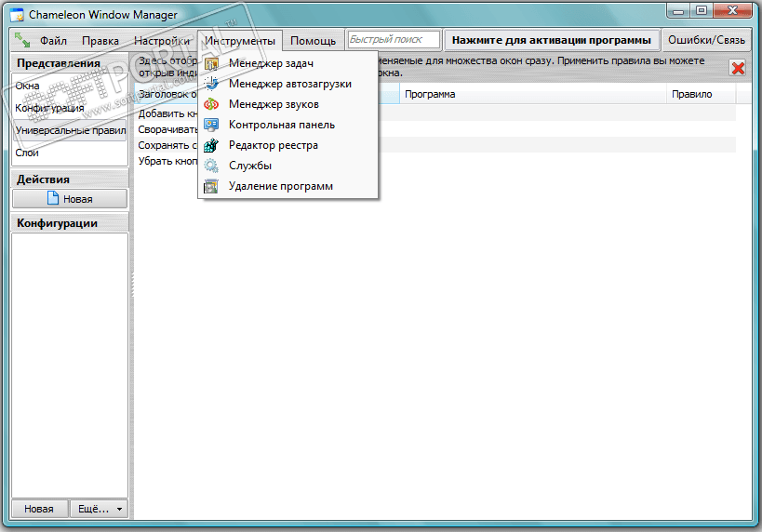Choose Службы menu entry
Screen dimensions: 762x532
point(288,166)
